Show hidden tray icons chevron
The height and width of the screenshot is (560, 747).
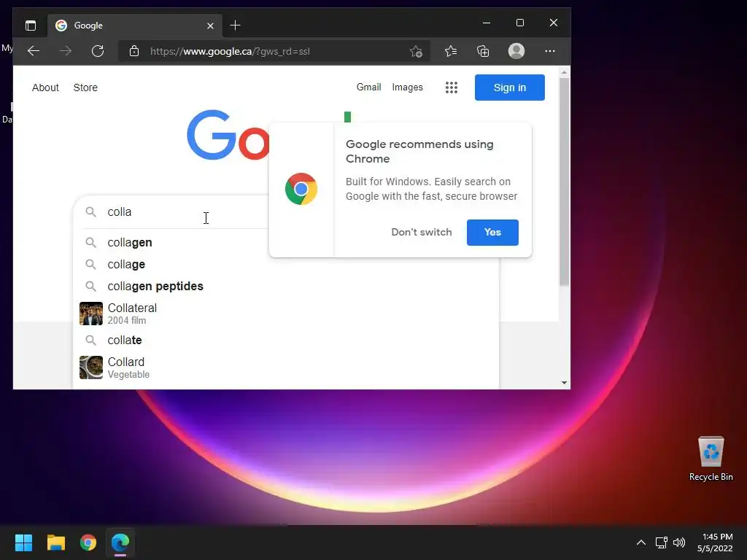tap(641, 542)
